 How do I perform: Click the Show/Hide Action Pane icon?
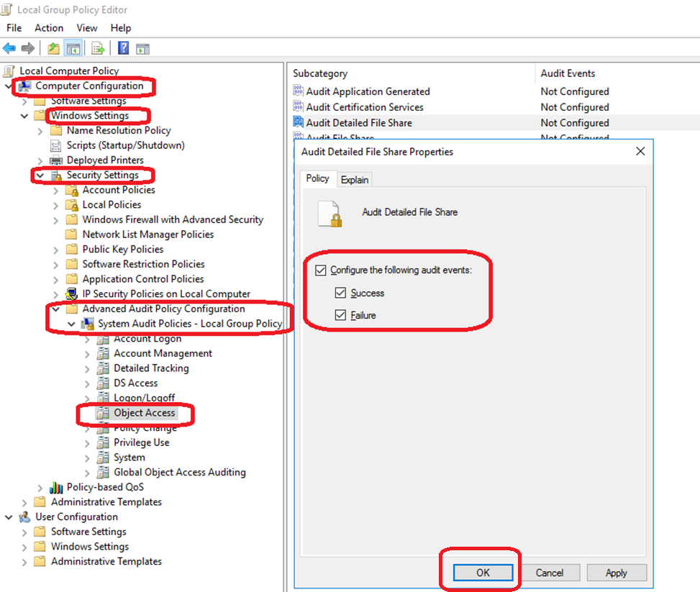point(142,48)
